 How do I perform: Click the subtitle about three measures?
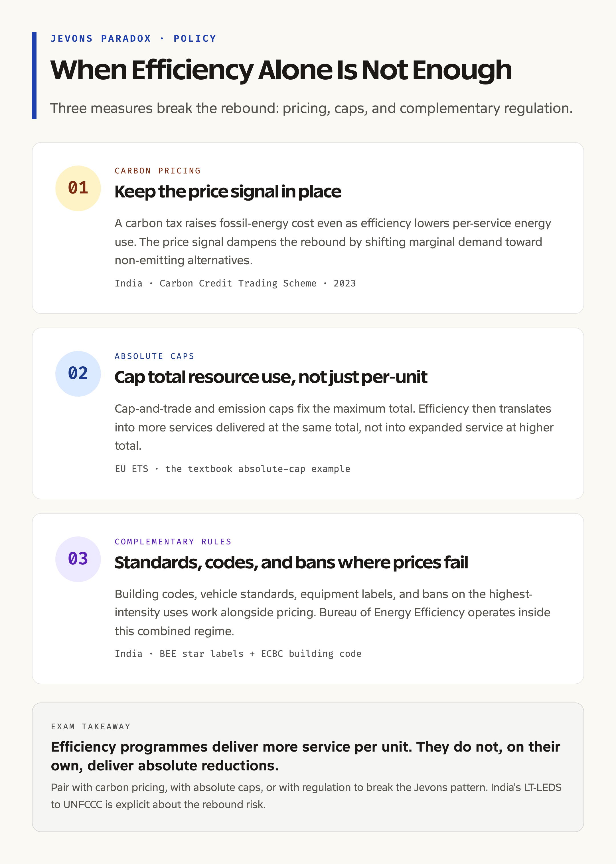coord(311,108)
